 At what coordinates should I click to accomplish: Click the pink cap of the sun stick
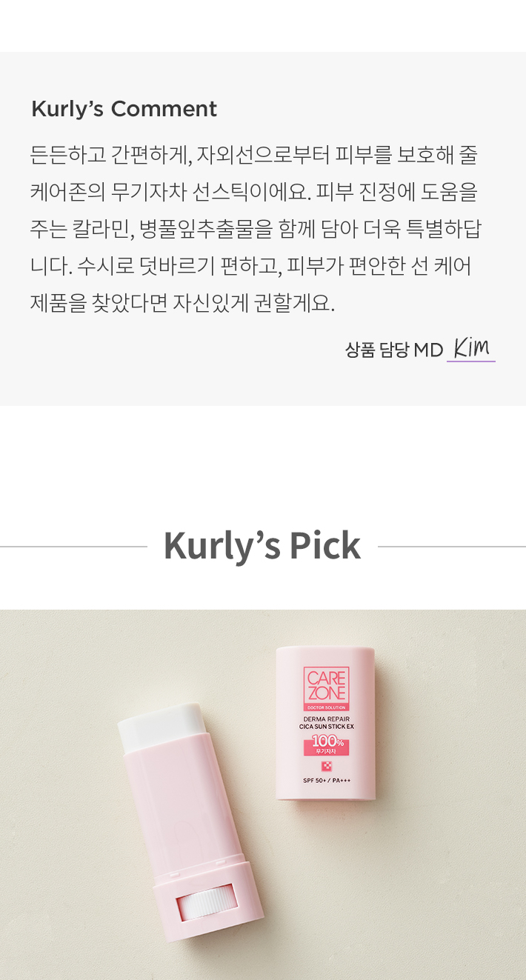click(x=326, y=723)
